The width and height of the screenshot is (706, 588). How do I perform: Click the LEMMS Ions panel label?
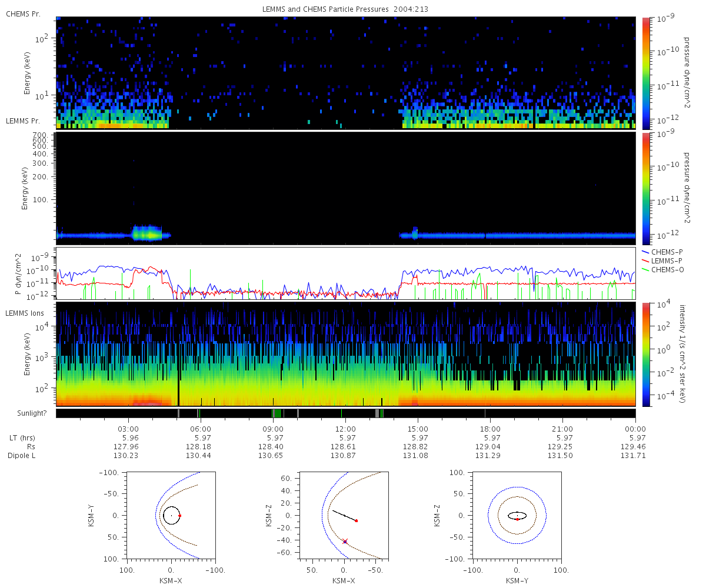point(26,313)
